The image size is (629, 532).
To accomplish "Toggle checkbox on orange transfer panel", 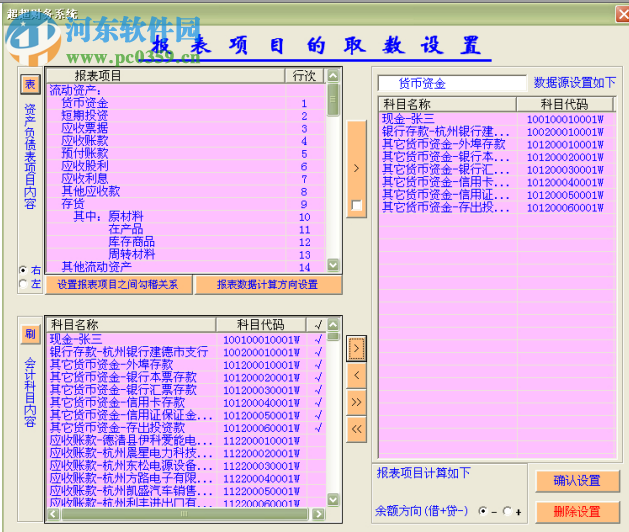I will (356, 205).
